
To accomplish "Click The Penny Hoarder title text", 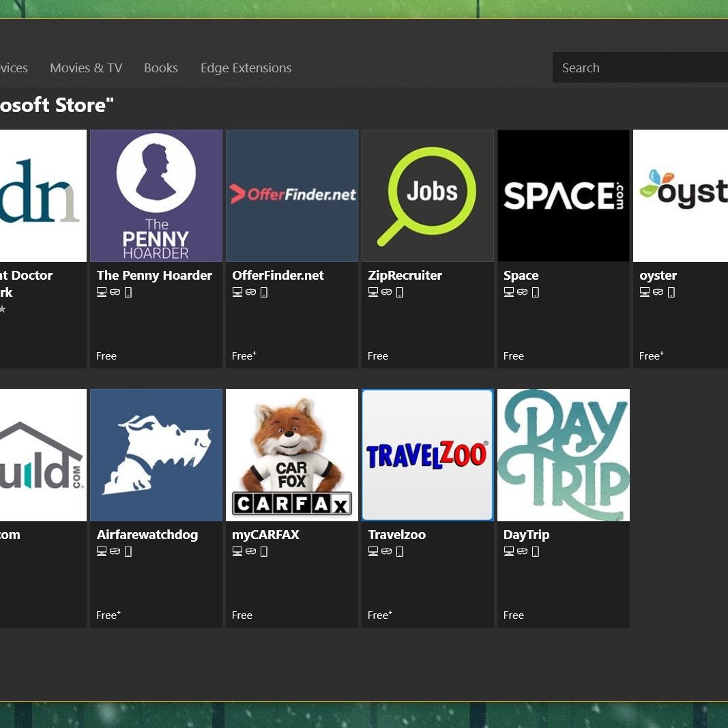I will 154,276.
